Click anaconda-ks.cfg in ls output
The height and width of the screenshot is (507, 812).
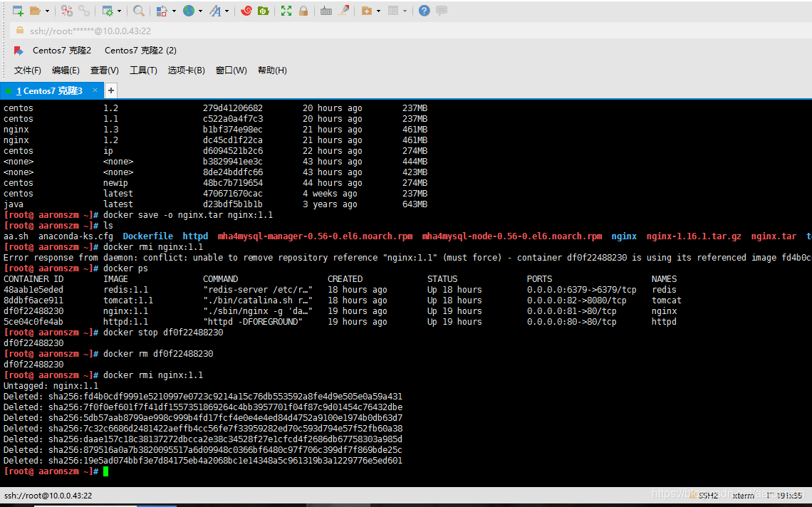76,236
